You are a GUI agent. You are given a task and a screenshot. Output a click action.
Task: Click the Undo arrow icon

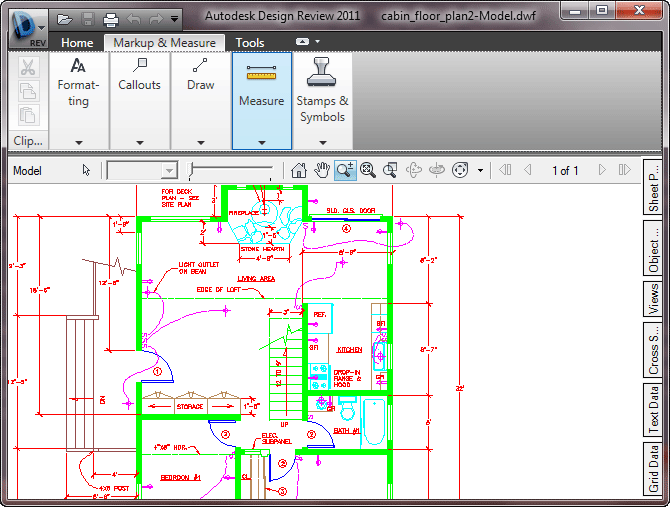(x=134, y=19)
